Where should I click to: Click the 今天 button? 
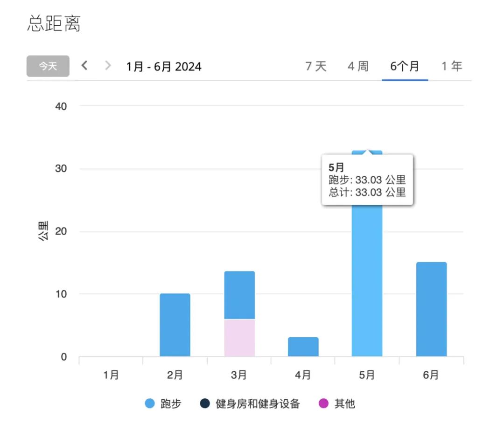(48, 66)
